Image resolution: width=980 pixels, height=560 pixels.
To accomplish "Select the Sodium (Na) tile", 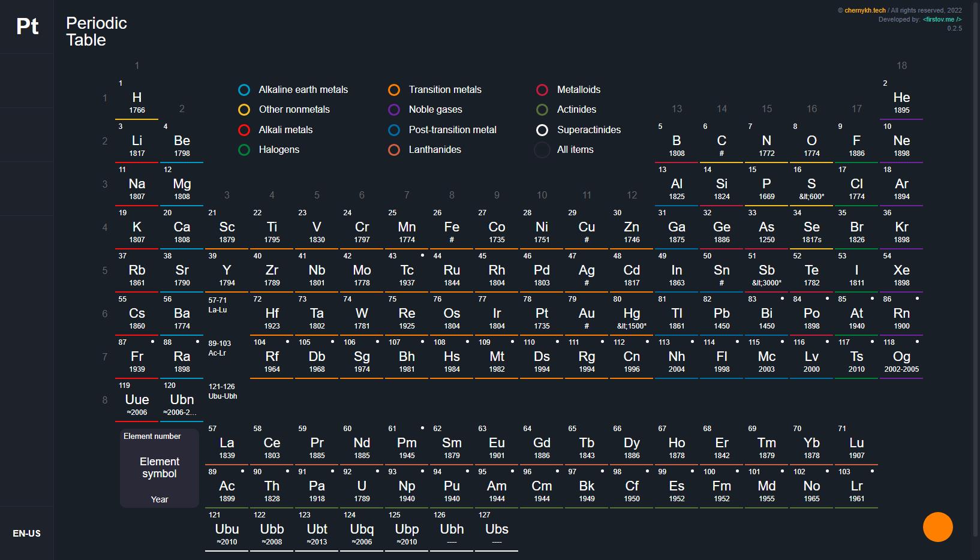I will click(x=137, y=185).
